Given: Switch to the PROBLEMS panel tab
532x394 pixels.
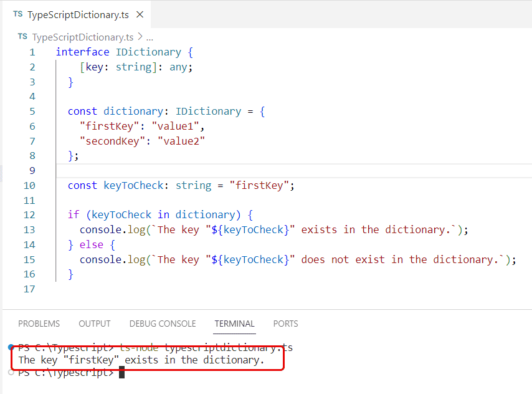Looking at the screenshot, I should (39, 324).
